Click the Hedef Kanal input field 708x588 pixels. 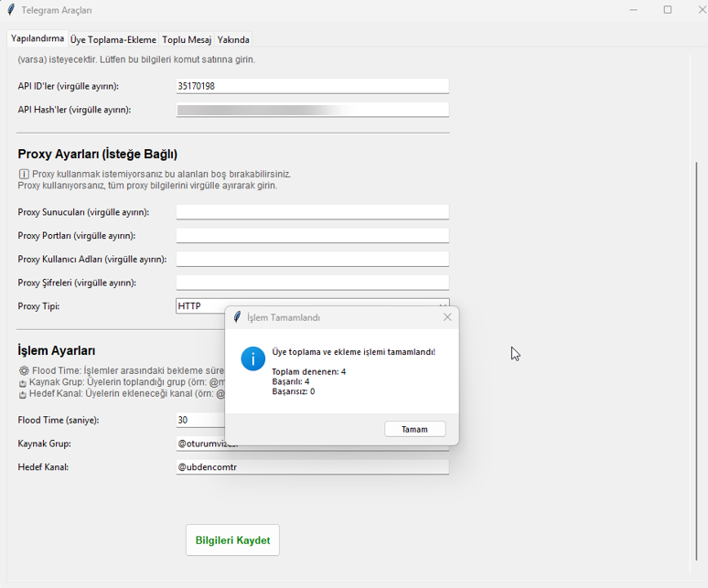(312, 467)
